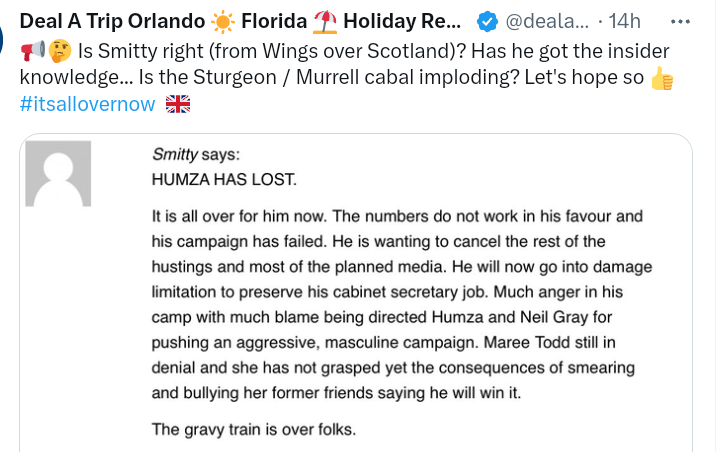Click the UK flag emoji
Screen dimensions: 720x452
click(x=178, y=105)
